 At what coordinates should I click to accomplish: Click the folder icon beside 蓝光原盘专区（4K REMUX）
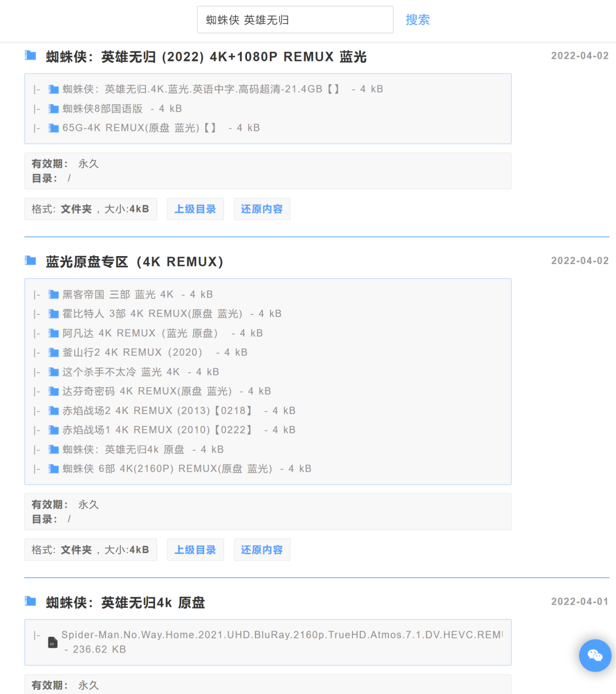tap(31, 261)
